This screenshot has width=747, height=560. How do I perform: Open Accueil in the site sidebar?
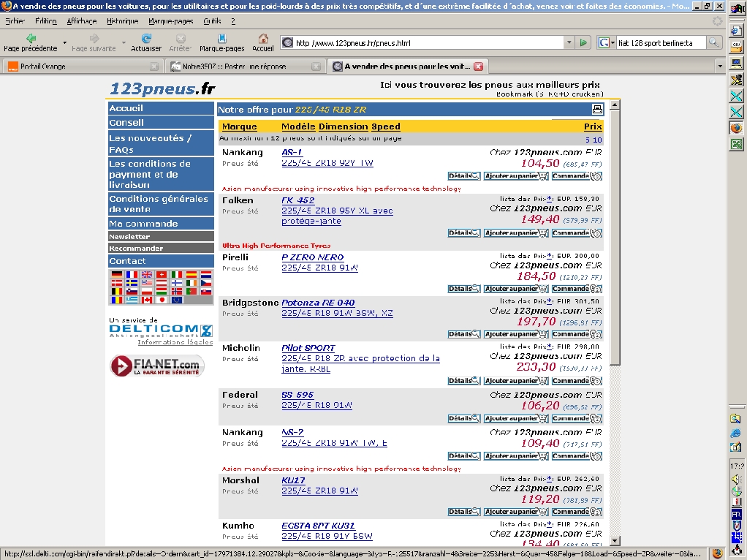tap(161, 108)
